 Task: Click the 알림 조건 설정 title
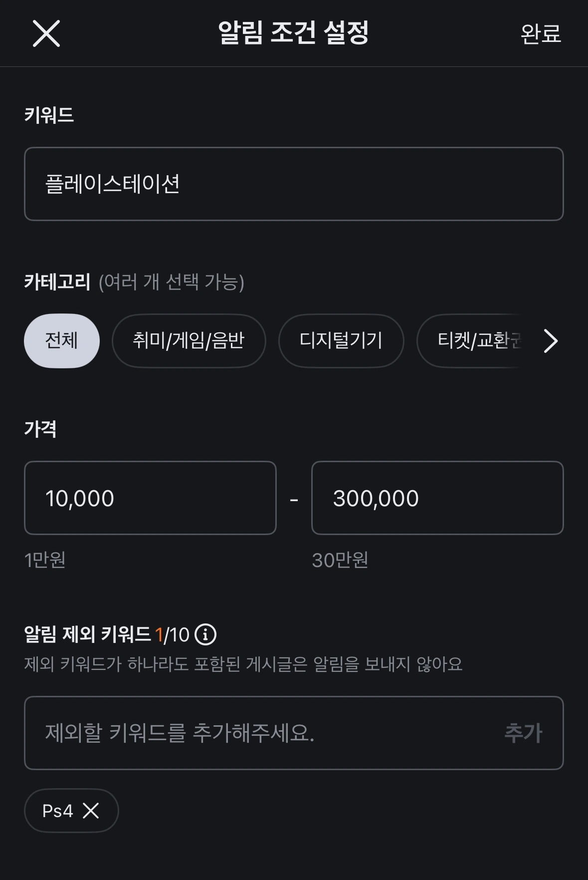pyautogui.click(x=294, y=33)
